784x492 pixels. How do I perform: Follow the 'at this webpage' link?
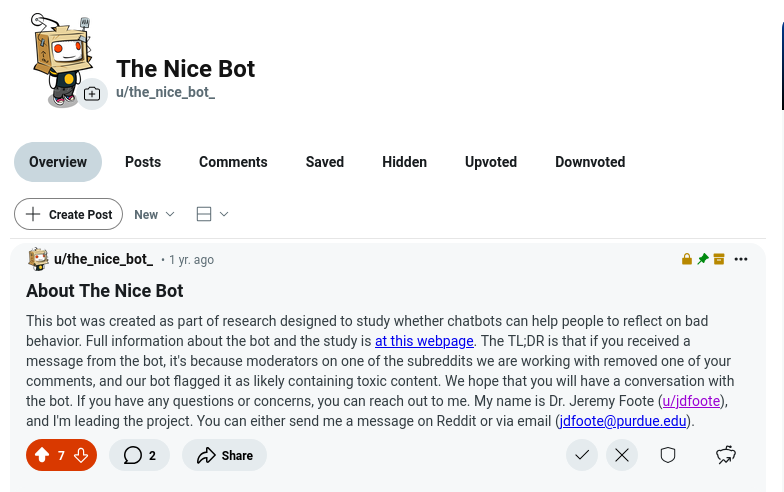424,341
